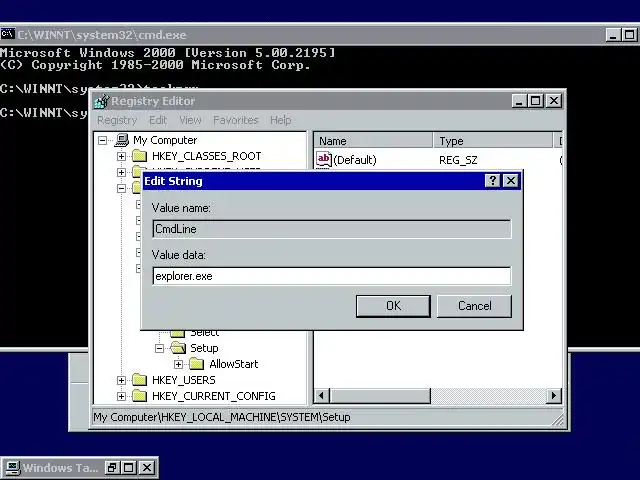The height and width of the screenshot is (480, 640).
Task: Open the View menu in Registry Editor
Action: (190, 120)
